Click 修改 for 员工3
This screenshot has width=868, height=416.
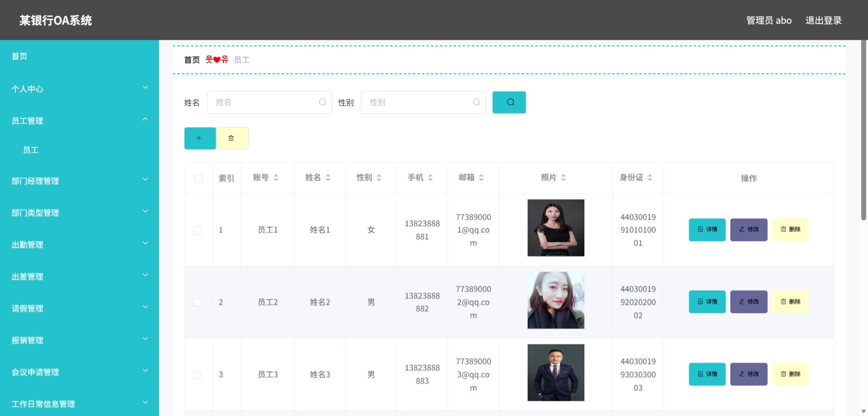click(748, 374)
